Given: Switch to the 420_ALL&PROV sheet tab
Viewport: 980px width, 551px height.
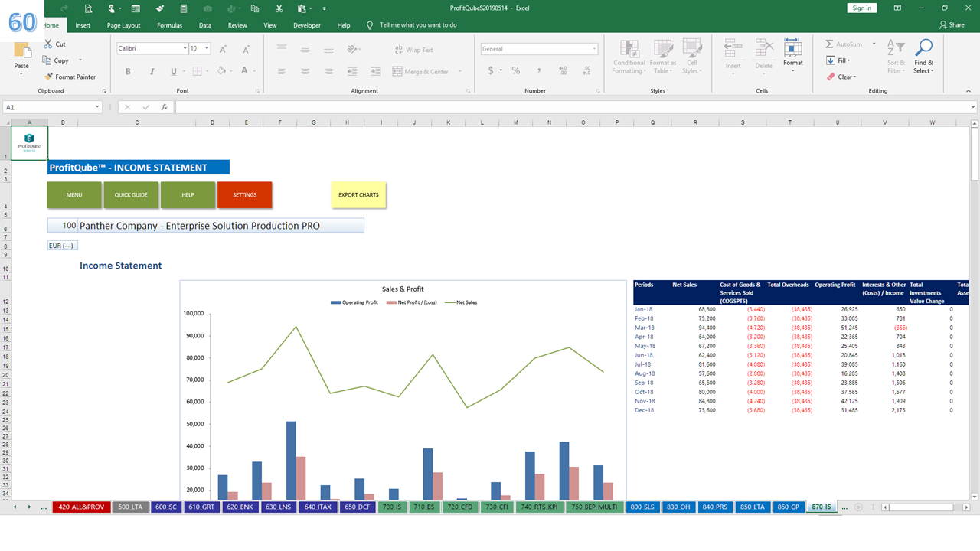Looking at the screenshot, I should click(x=81, y=507).
